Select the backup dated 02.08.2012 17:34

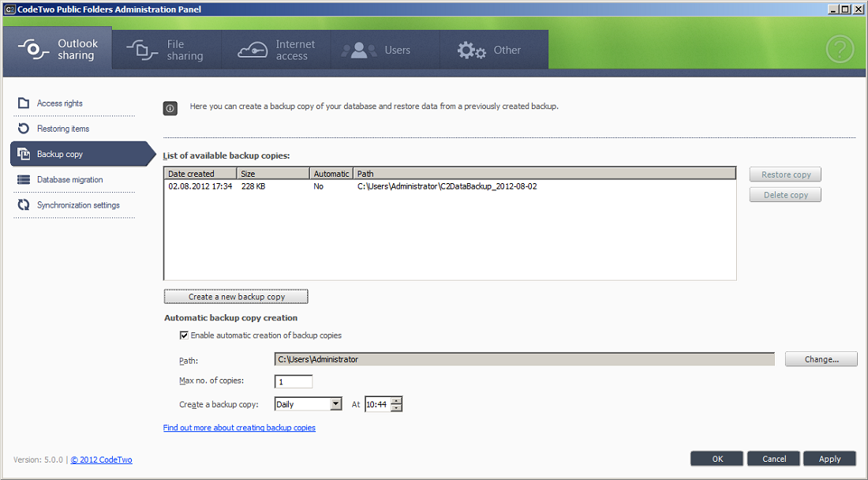click(200, 186)
